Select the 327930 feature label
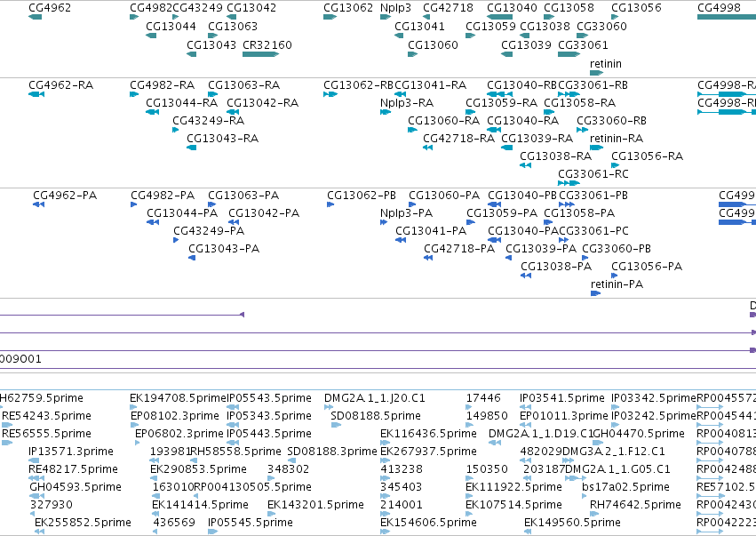The width and height of the screenshot is (756, 536). (52, 505)
